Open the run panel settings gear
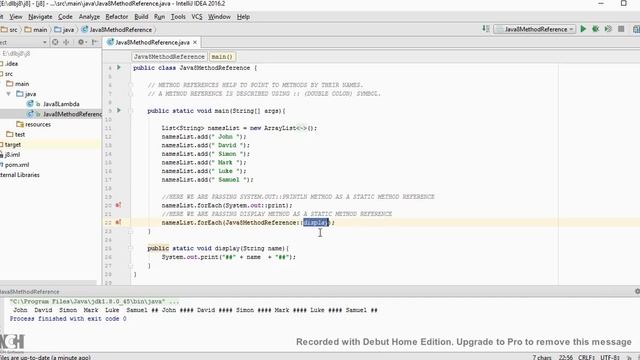The height and width of the screenshot is (360, 640). click(x=637, y=291)
